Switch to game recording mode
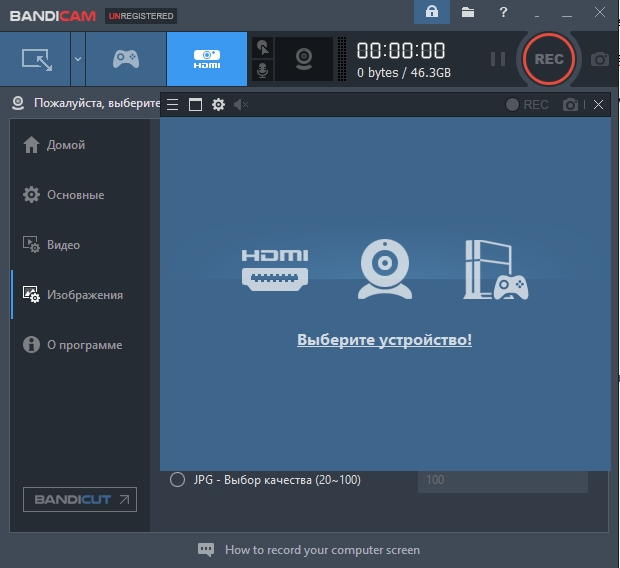The height and width of the screenshot is (568, 620). [126, 59]
